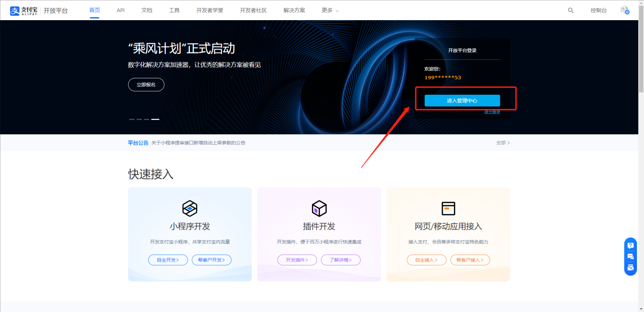644x312 pixels.
Task: Click the 了解详情 button
Action: (341, 260)
